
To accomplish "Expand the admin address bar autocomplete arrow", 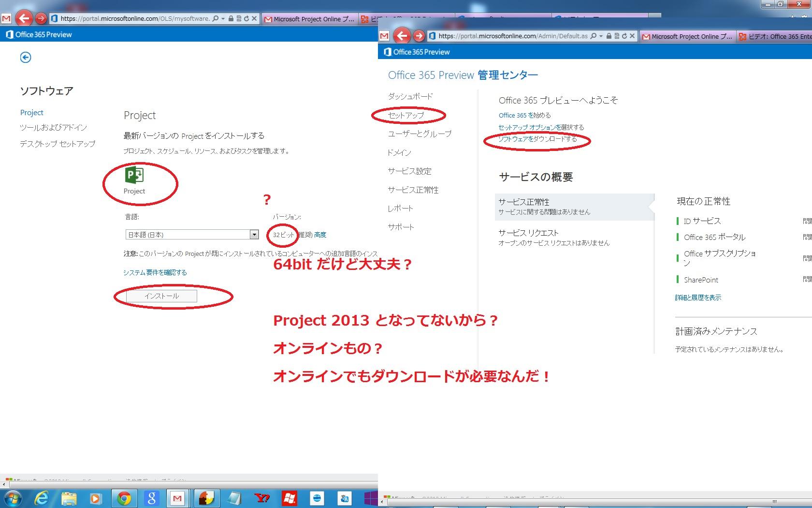I will (x=601, y=36).
